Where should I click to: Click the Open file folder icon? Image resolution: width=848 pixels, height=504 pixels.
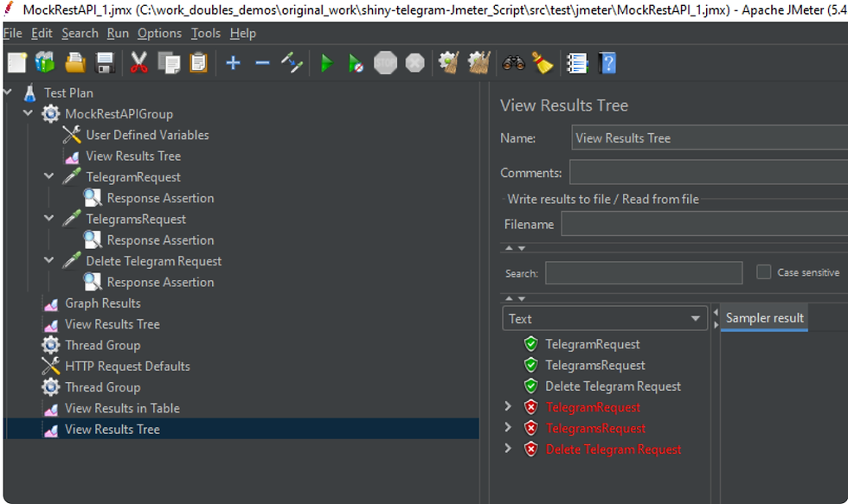(x=75, y=63)
